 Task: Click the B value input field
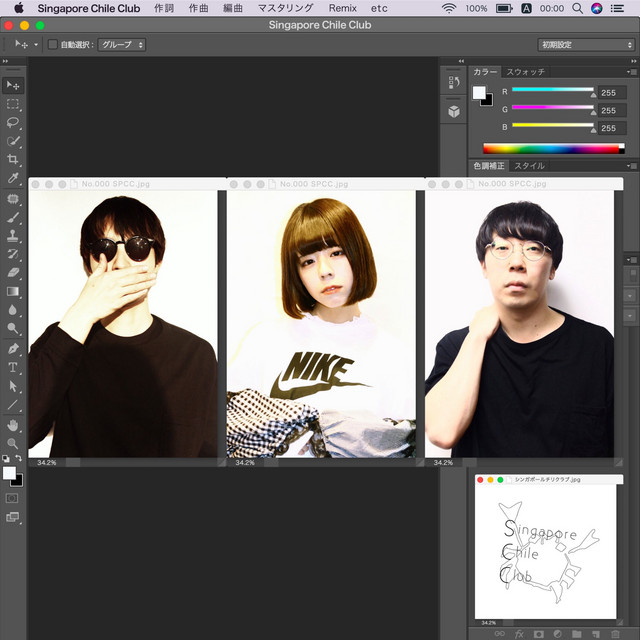pos(611,128)
